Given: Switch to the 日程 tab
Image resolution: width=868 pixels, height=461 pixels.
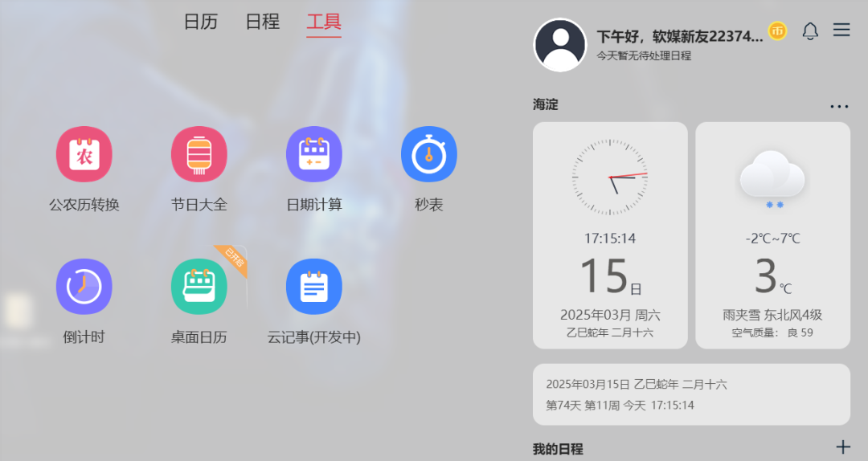Looking at the screenshot, I should [x=262, y=22].
